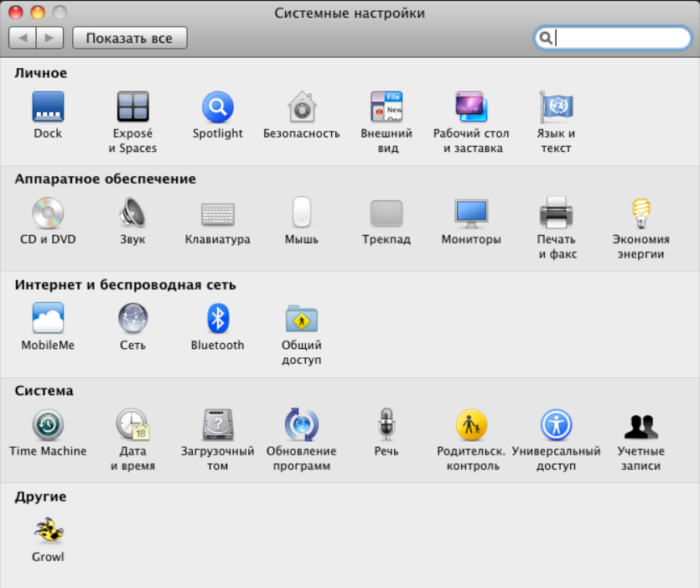The width and height of the screenshot is (700, 588).
Task: Open Звук (Sound) preferences
Action: [x=132, y=213]
